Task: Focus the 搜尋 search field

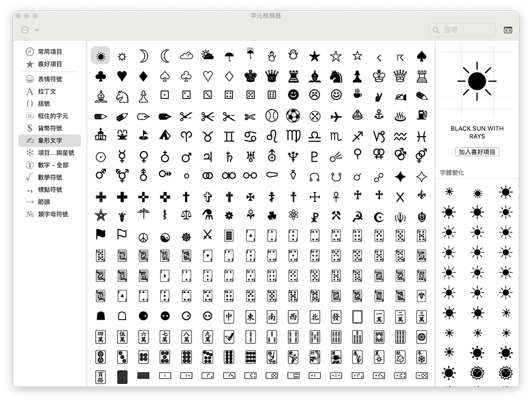Action: pyautogui.click(x=462, y=30)
